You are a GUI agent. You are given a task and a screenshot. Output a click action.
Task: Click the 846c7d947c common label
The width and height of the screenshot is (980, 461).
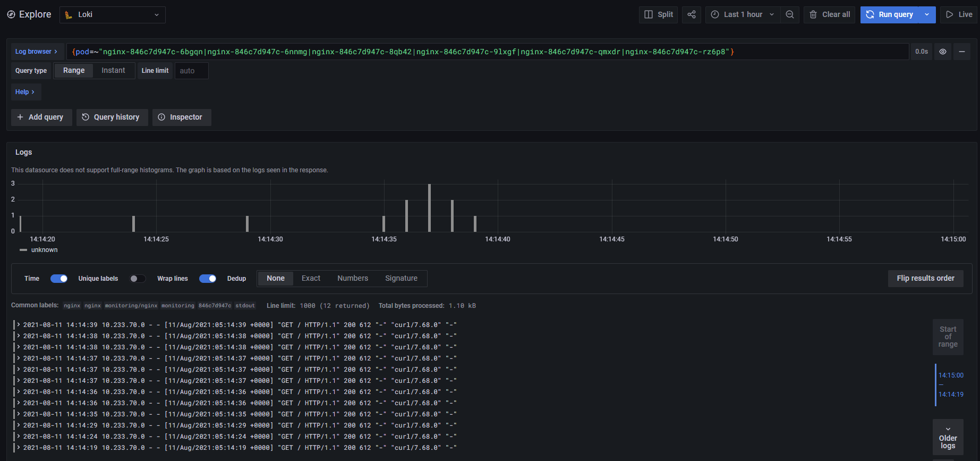(215, 306)
